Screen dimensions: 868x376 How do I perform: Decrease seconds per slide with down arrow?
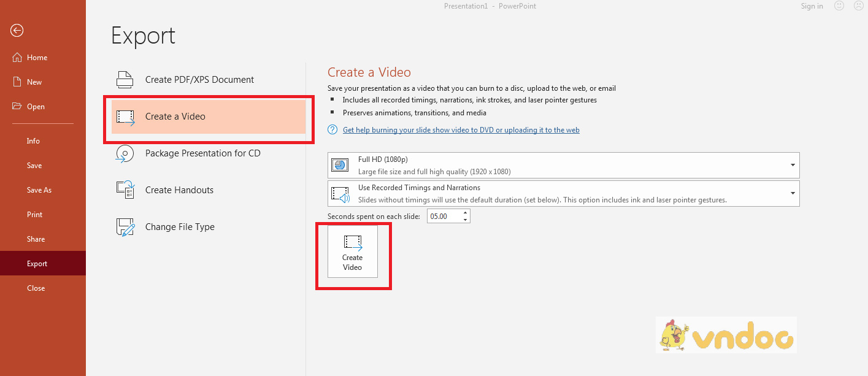point(466,220)
